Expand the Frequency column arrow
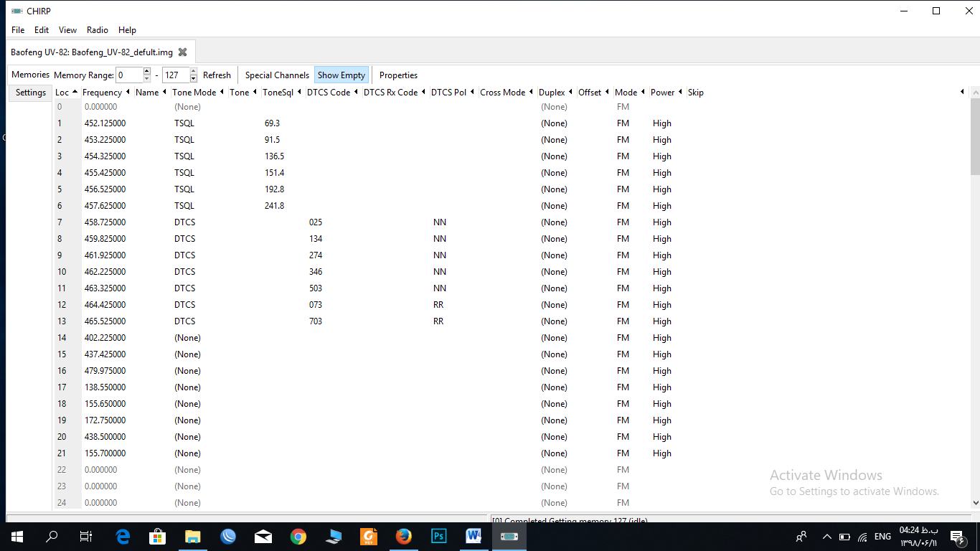 tap(128, 92)
